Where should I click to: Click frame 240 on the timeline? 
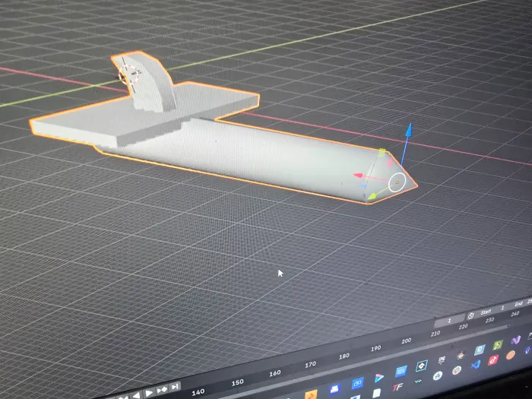(515, 314)
